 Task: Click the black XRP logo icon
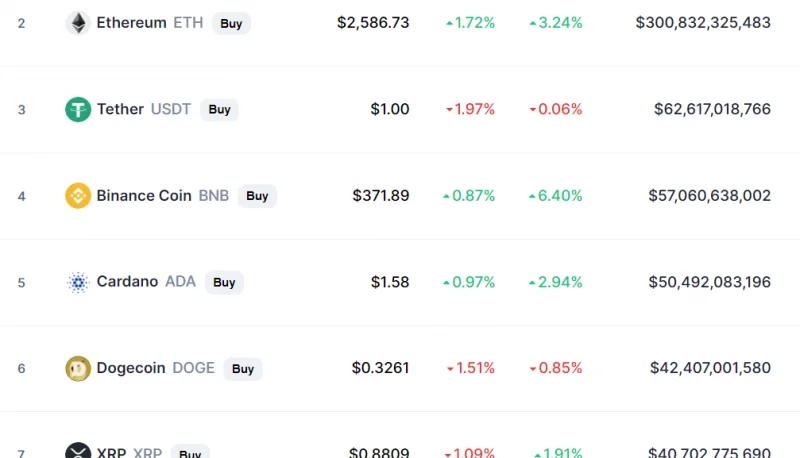[x=78, y=450]
